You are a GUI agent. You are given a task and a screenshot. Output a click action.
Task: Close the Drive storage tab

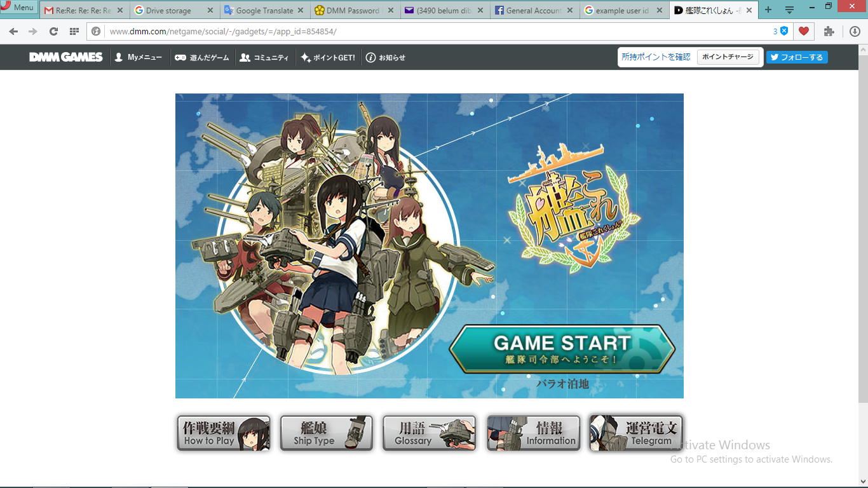[210, 11]
